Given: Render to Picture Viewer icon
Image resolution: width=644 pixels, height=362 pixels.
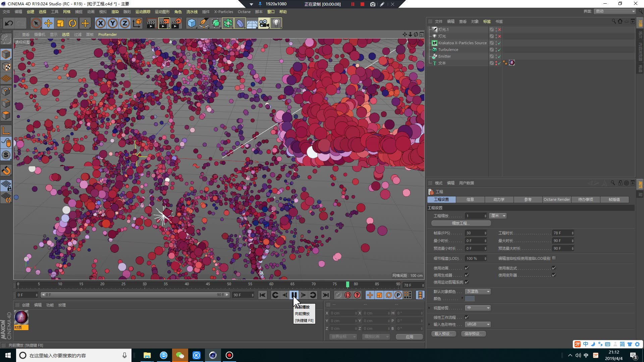Looking at the screenshot, I should pyautogui.click(x=164, y=23).
